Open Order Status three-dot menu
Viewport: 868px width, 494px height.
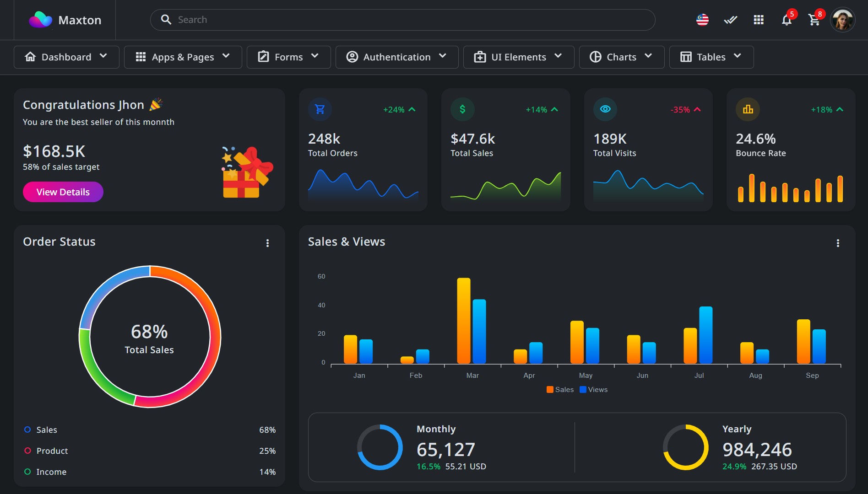pyautogui.click(x=267, y=243)
